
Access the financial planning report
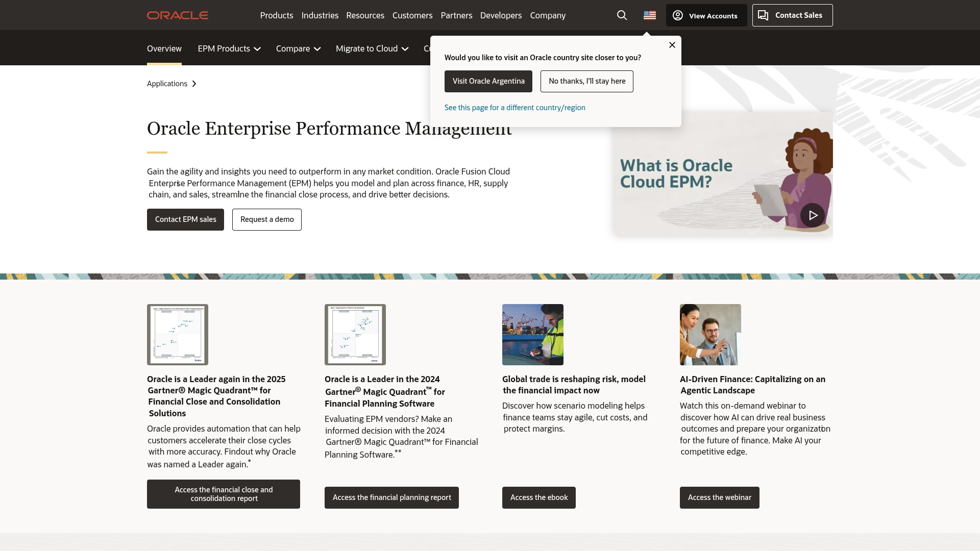point(391,497)
